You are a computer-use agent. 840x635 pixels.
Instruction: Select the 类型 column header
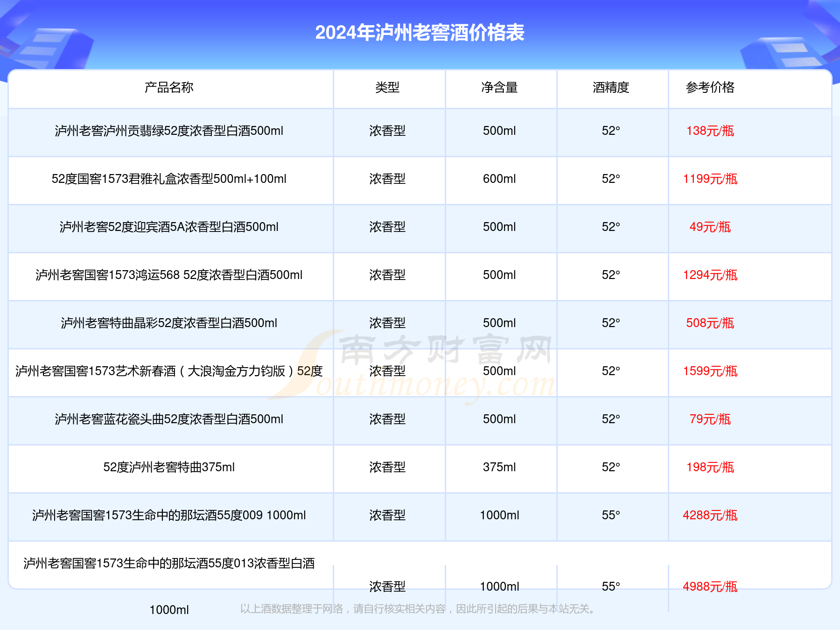[387, 87]
